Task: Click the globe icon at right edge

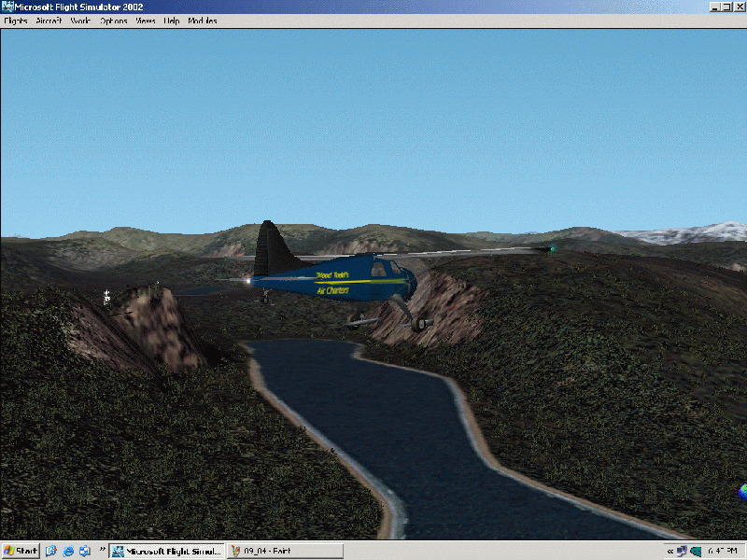Action: click(x=742, y=488)
